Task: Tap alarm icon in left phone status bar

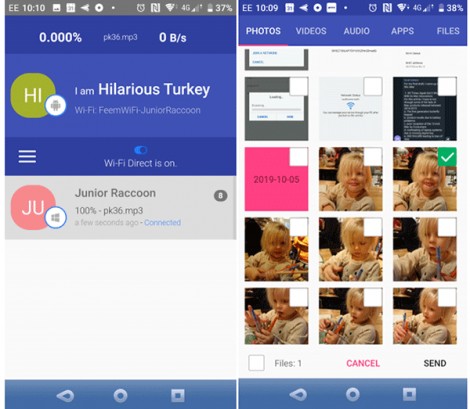Action: click(141, 8)
